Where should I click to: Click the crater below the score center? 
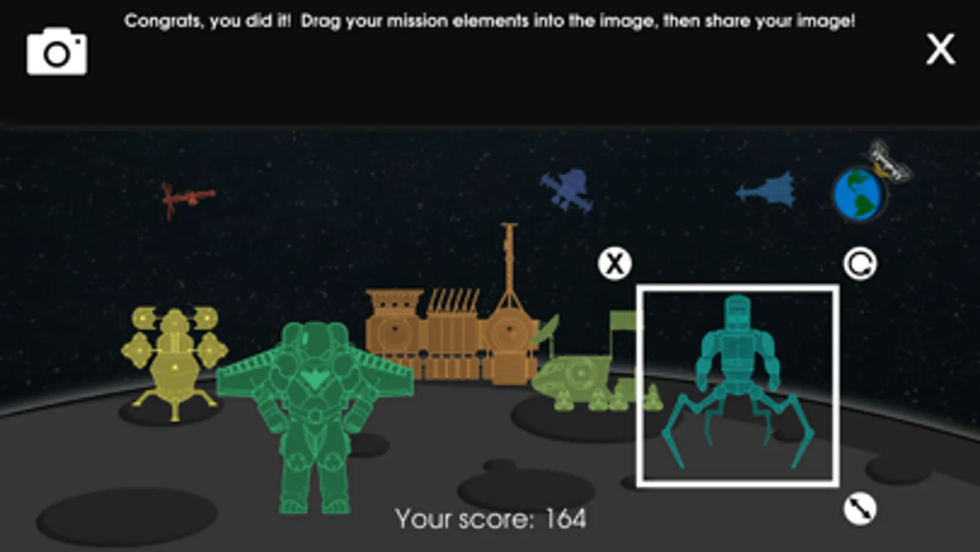pyautogui.click(x=526, y=489)
